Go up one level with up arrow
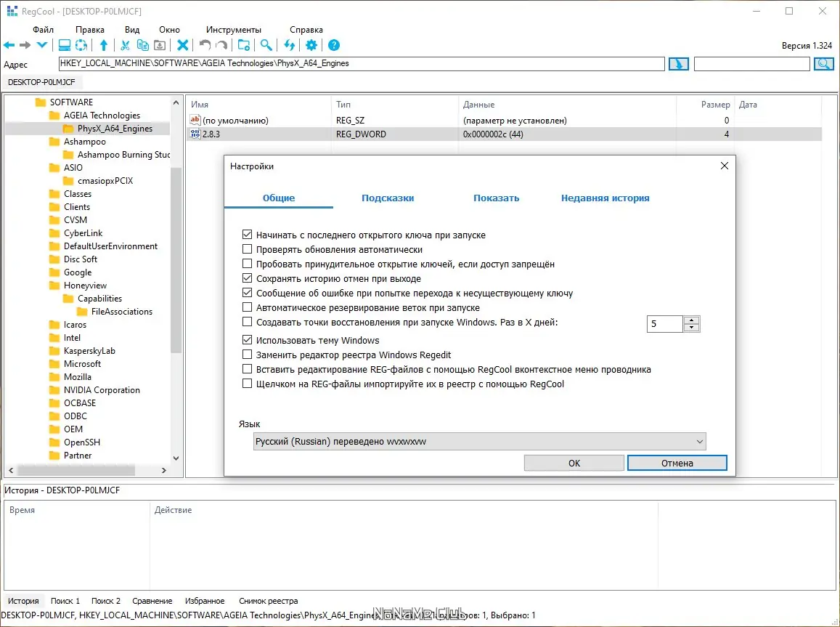 104,45
